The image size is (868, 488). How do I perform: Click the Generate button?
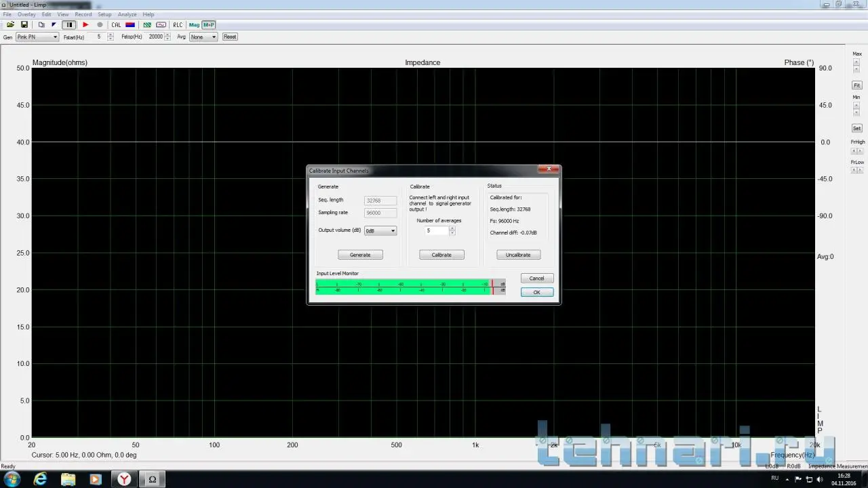click(x=360, y=255)
